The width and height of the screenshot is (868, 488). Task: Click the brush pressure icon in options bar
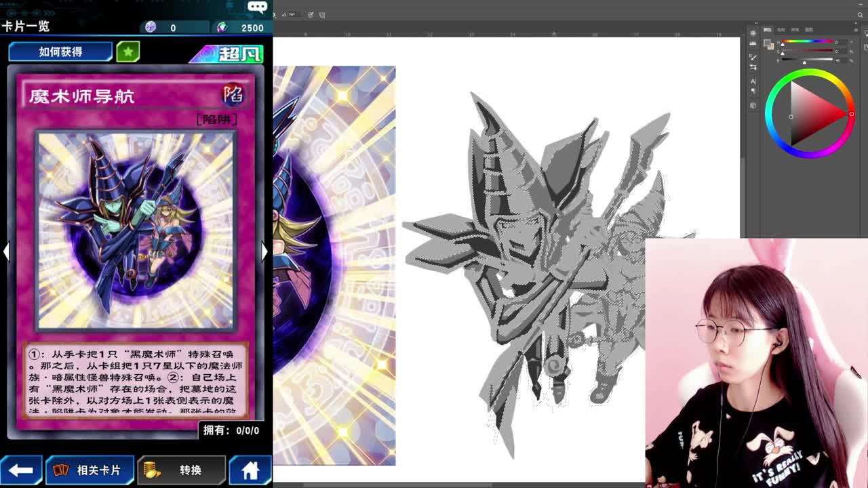[311, 14]
